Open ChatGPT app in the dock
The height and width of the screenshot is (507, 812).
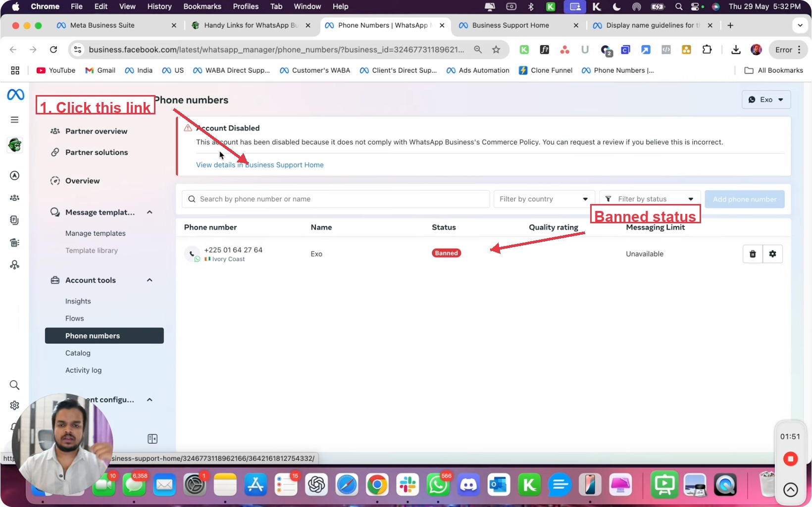click(316, 485)
